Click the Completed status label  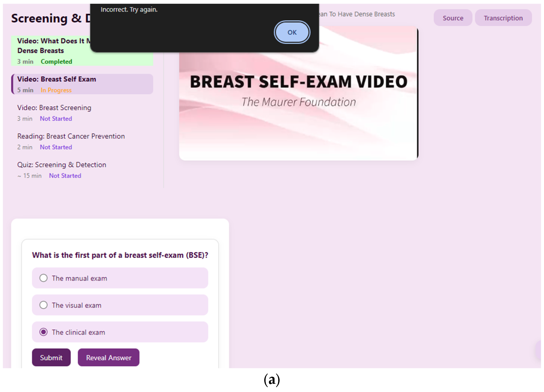tap(56, 62)
